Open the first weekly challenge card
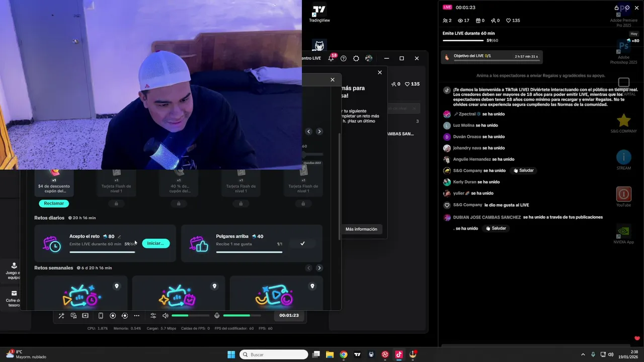Viewport: 644px width, 362px height. pyautogui.click(x=81, y=293)
